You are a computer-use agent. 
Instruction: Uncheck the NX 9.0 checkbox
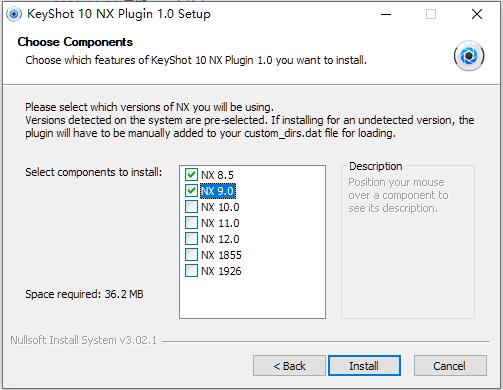(x=191, y=191)
